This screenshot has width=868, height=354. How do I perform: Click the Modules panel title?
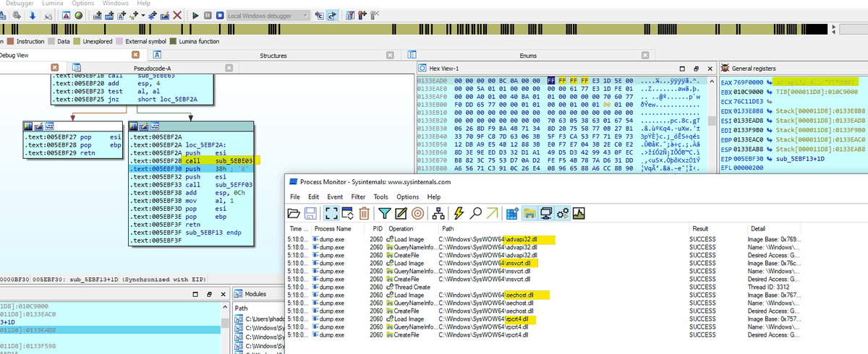click(256, 295)
